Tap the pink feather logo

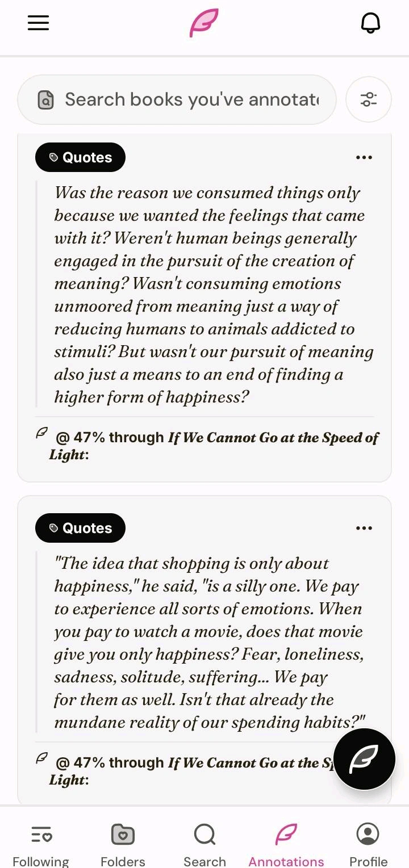(x=204, y=23)
